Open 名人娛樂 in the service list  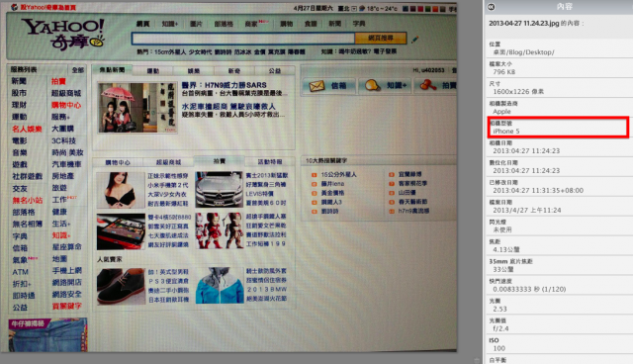[27, 129]
